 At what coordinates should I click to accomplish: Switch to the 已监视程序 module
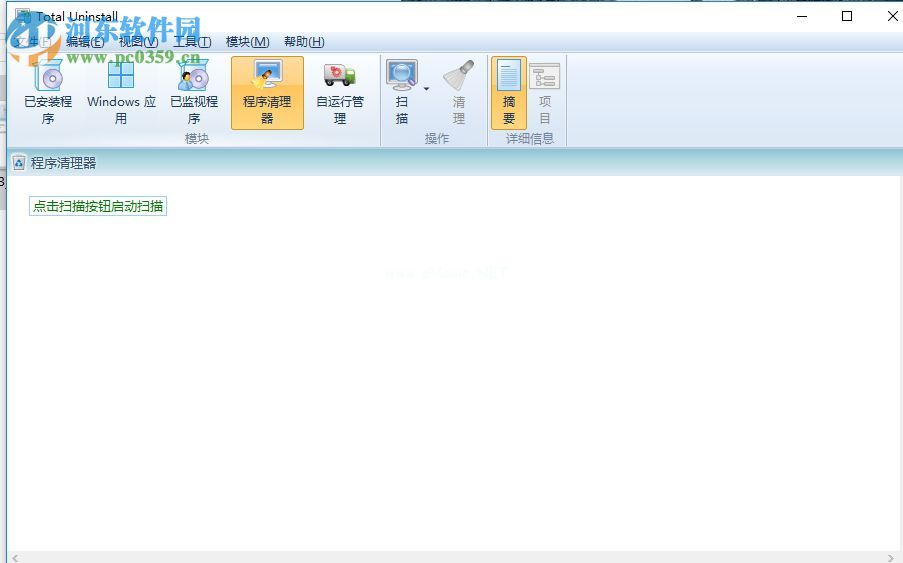pos(194,93)
